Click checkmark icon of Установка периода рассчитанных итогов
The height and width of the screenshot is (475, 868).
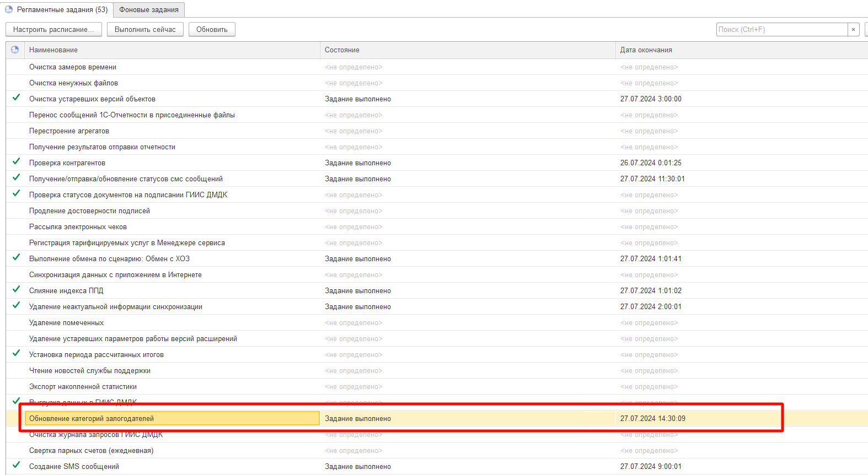[x=16, y=353]
